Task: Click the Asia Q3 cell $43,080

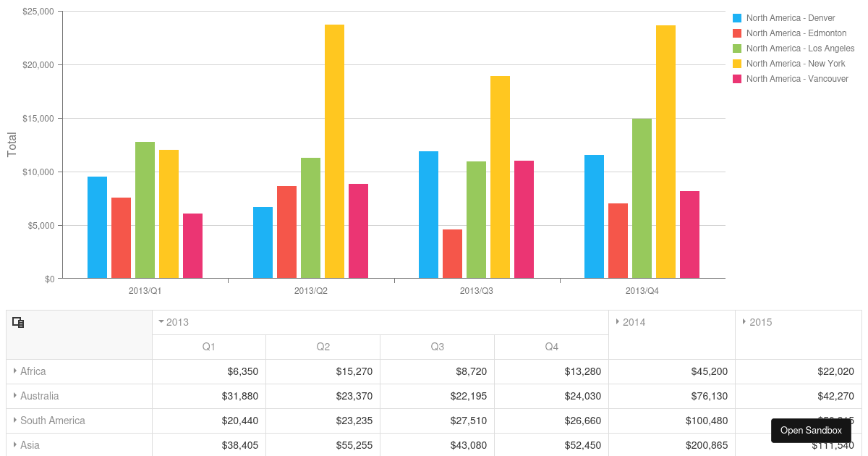Action: point(437,445)
